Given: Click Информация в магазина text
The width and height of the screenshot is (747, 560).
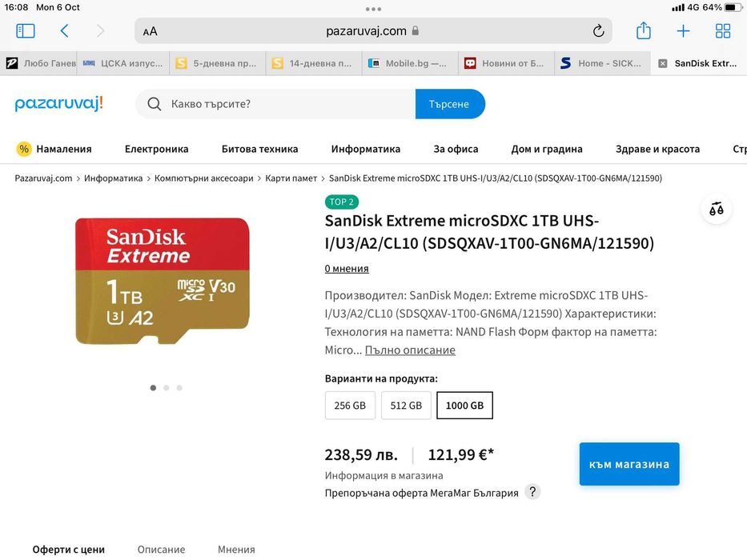Looking at the screenshot, I should point(384,475).
